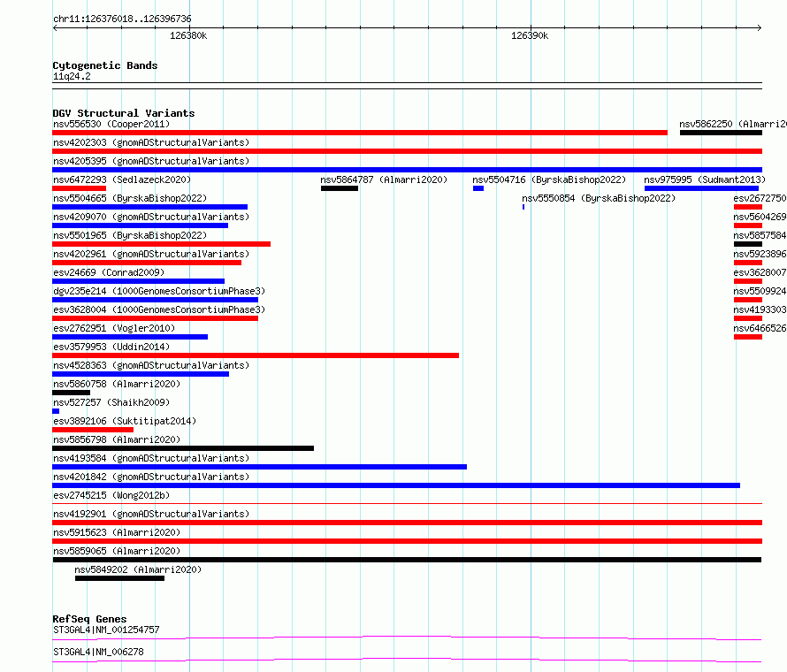The image size is (787, 672).
Task: Click nsv4201842 (gnomADStructuralVariants) label
Action: coord(151,477)
